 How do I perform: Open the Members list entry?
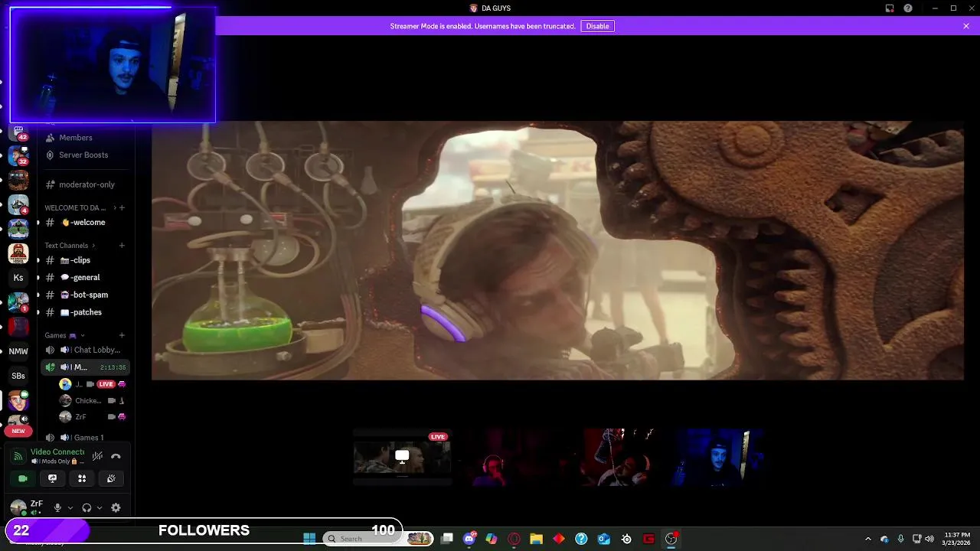tap(75, 138)
